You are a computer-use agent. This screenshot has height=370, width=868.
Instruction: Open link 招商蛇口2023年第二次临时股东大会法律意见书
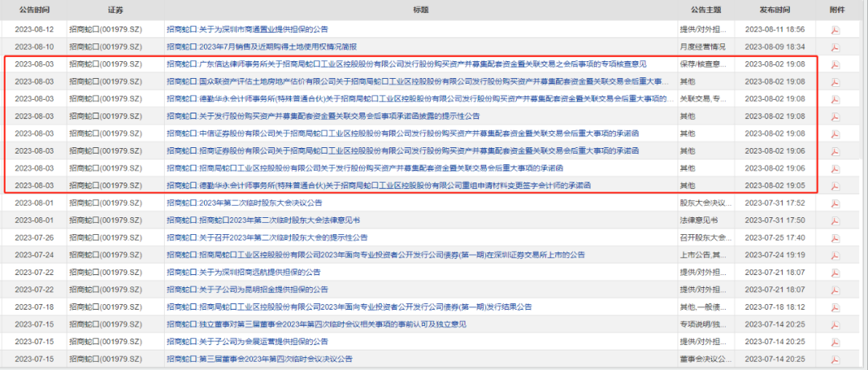pyautogui.click(x=264, y=220)
